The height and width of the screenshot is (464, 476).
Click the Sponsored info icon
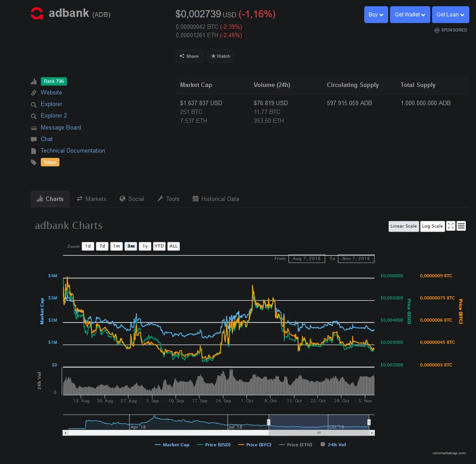click(x=437, y=30)
